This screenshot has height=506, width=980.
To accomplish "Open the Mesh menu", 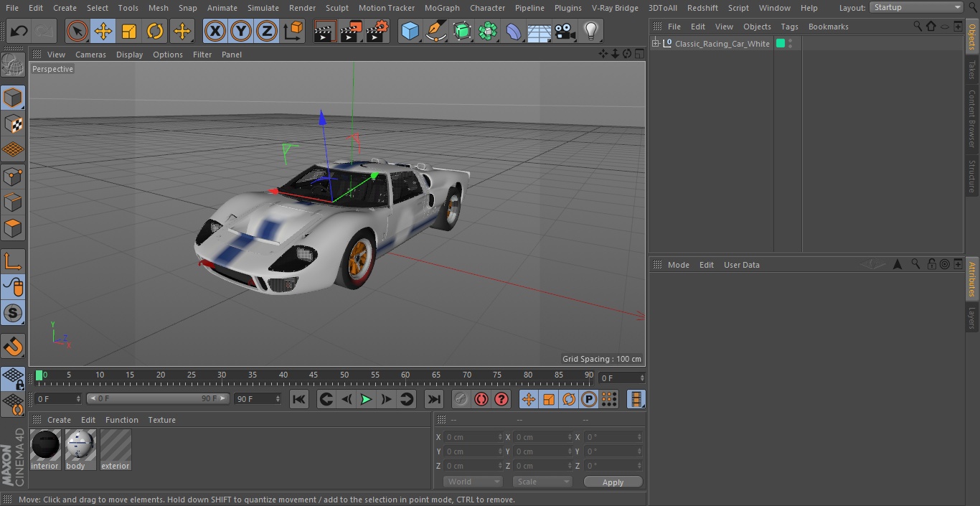I will click(x=158, y=8).
